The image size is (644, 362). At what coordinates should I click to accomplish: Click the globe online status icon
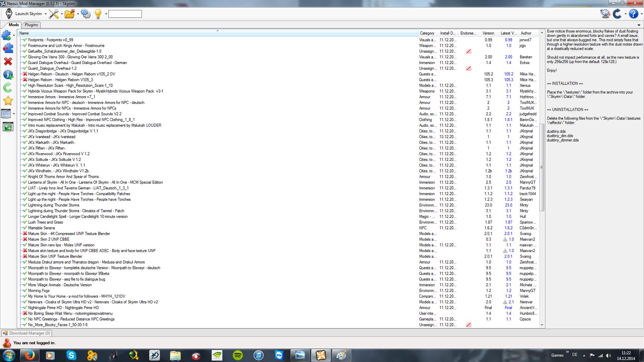(x=605, y=14)
